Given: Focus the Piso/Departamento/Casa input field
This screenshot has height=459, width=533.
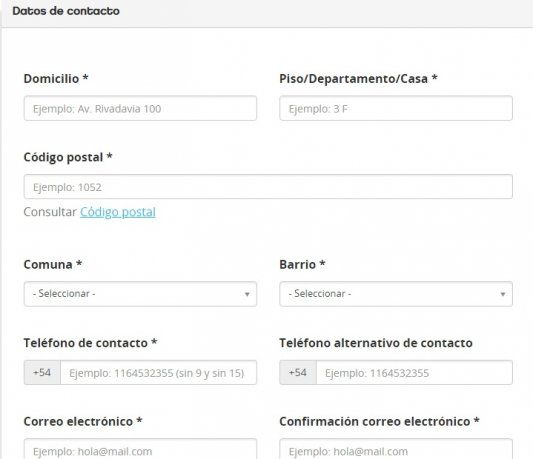Looking at the screenshot, I should point(396,108).
